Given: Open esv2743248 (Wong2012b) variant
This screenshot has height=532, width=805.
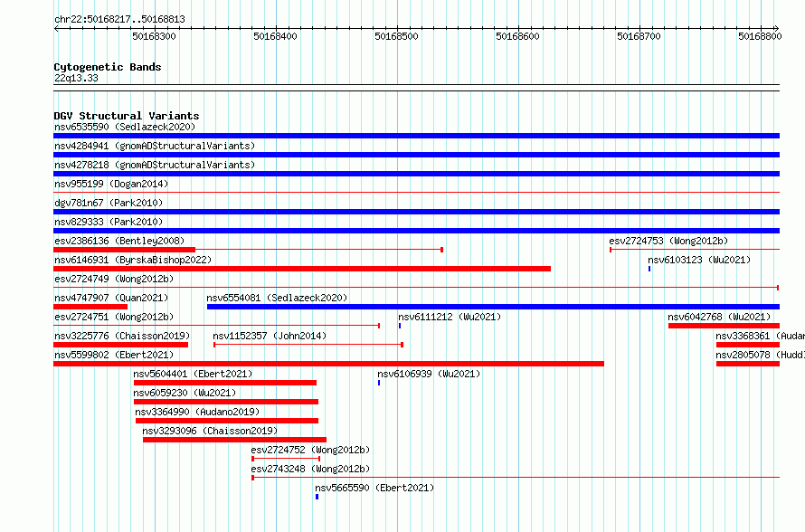Looking at the screenshot, I should 310,469.
